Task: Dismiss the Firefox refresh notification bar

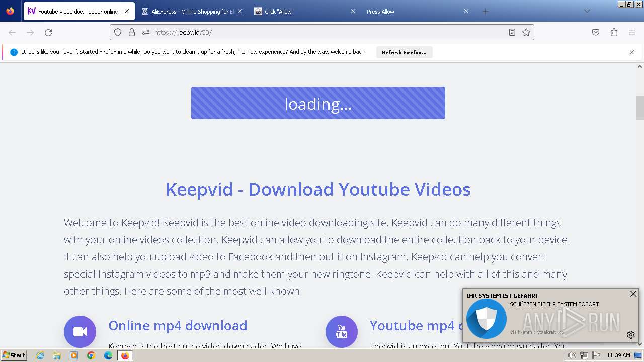Action: tap(632, 52)
